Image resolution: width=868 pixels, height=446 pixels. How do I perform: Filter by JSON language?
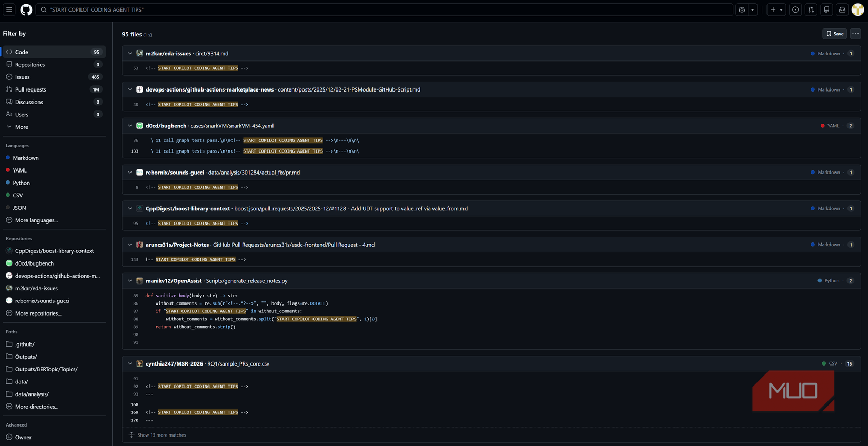coord(54,208)
